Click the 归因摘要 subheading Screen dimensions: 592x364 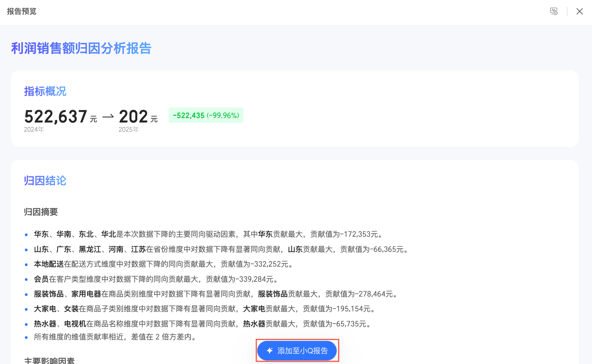coord(41,212)
